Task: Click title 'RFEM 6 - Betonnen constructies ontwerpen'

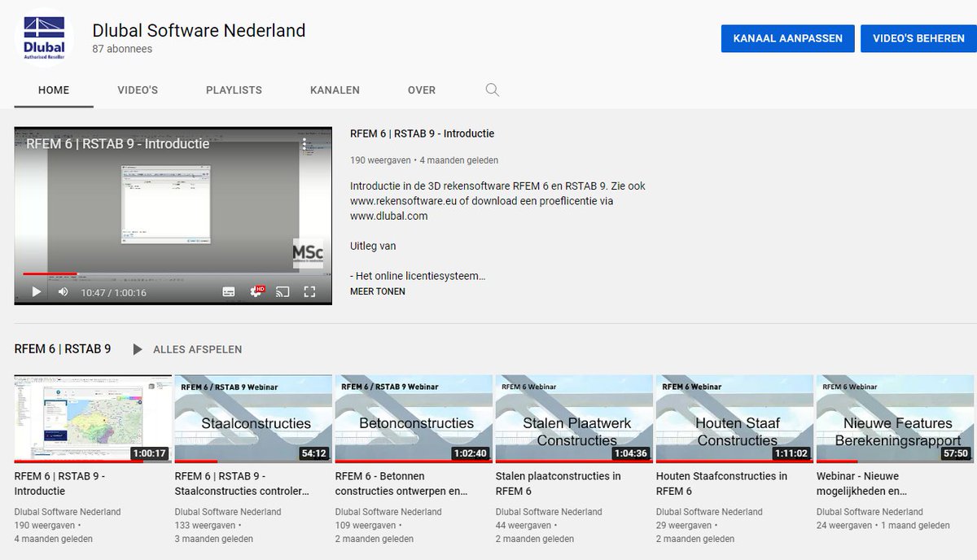Action: click(402, 483)
